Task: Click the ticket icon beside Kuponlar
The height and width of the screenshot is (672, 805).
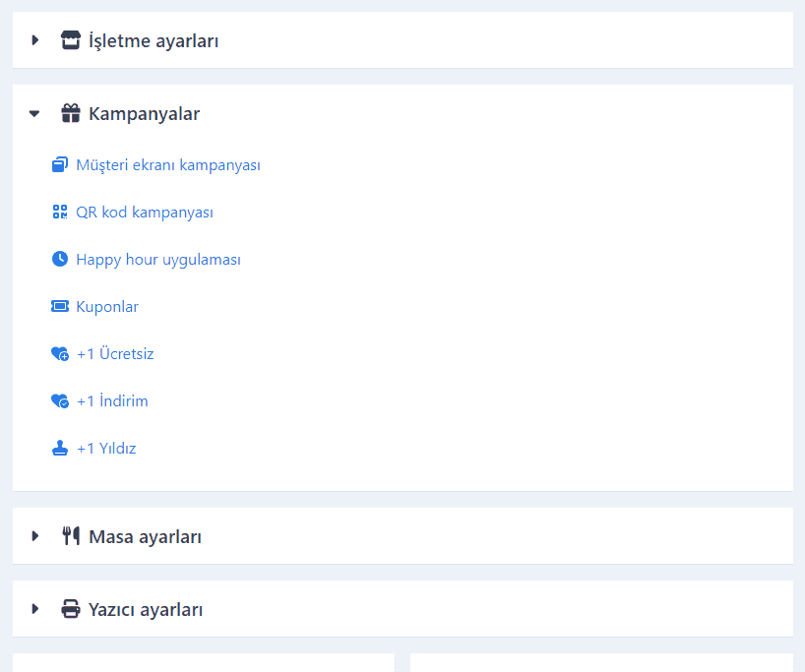Action: [x=60, y=306]
